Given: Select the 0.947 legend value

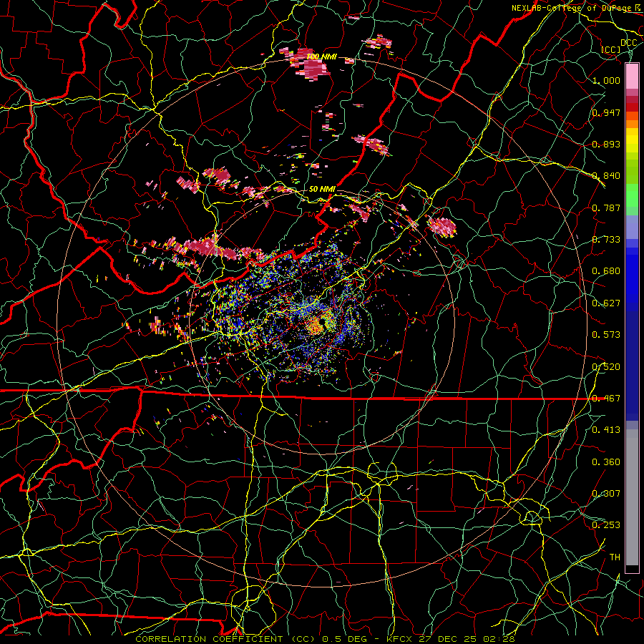Looking at the screenshot, I should point(606,112).
